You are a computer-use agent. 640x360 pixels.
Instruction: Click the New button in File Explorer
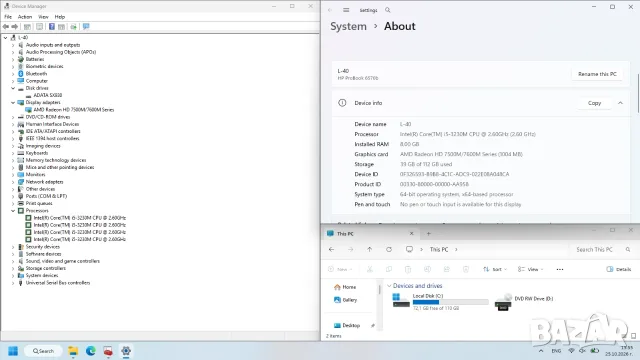pos(340,269)
